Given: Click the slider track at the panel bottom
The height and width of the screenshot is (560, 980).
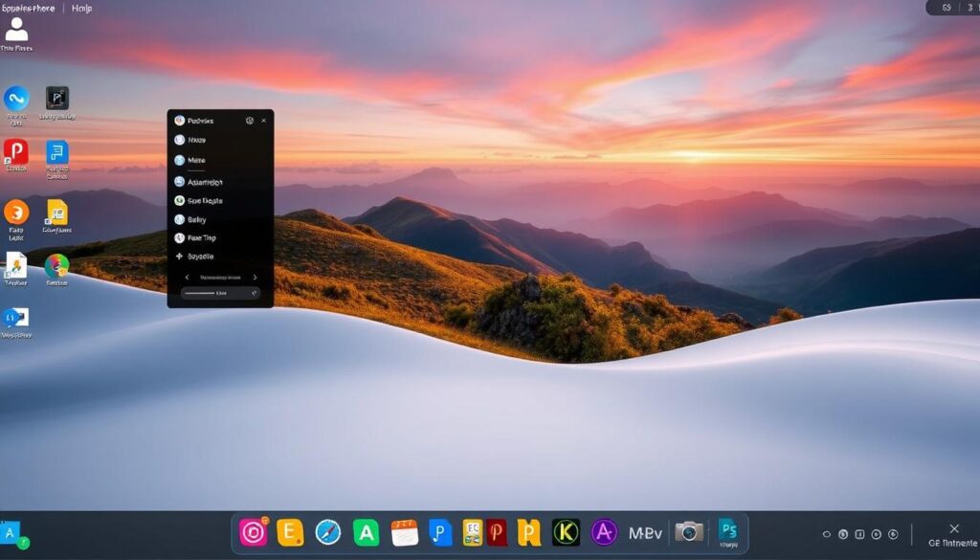Looking at the screenshot, I should click(201, 294).
